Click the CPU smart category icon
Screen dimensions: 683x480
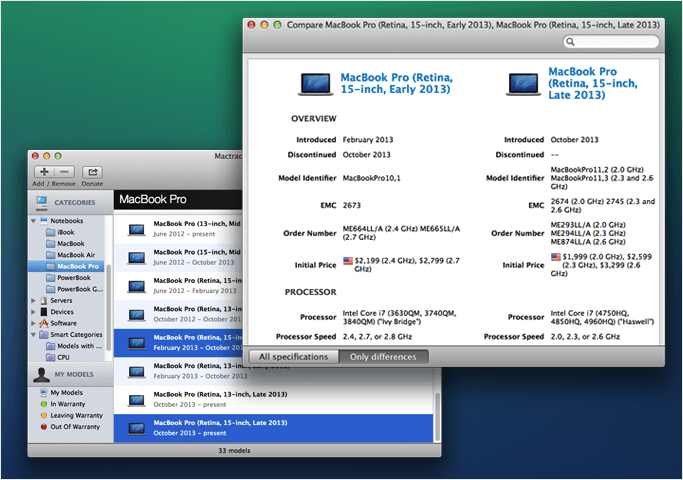[x=51, y=357]
